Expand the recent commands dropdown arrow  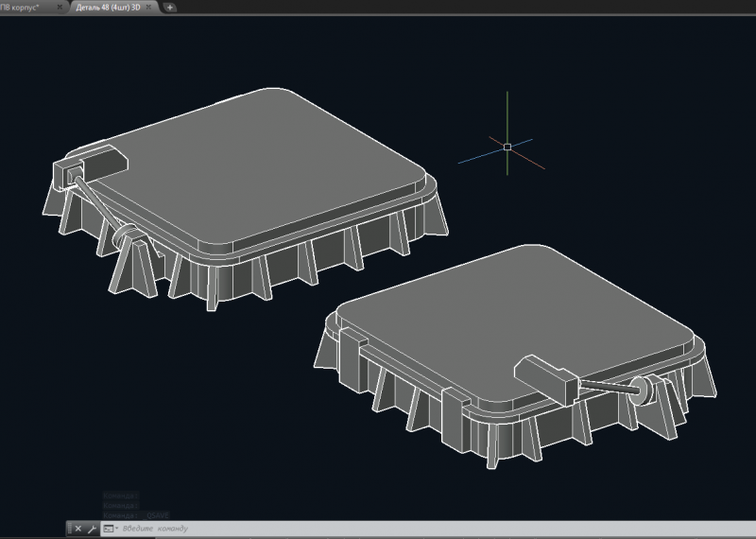(116, 529)
